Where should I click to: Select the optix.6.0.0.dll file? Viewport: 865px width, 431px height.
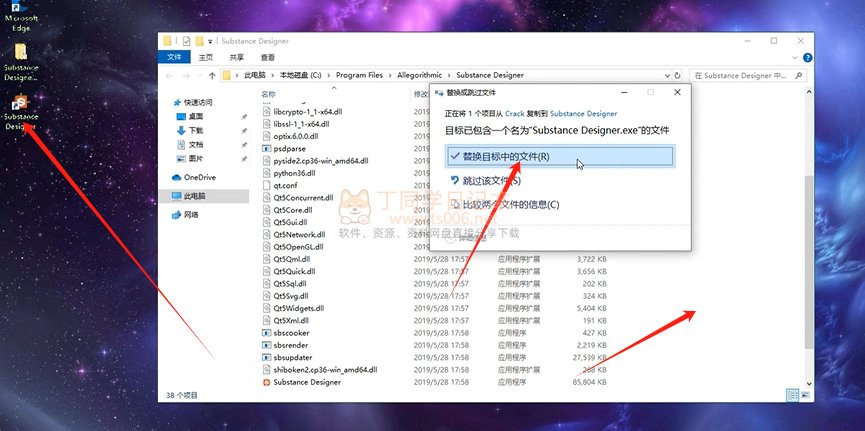pos(296,136)
